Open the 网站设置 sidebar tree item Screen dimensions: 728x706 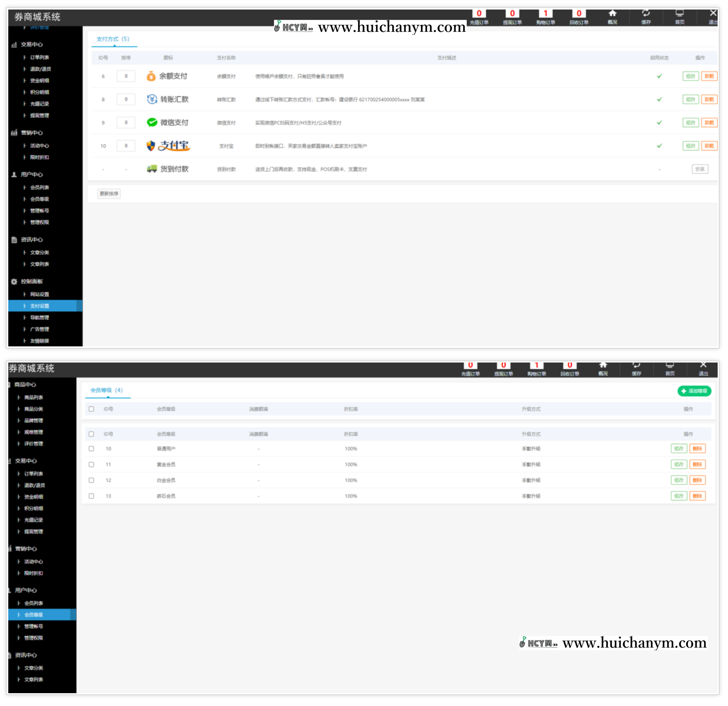(x=39, y=294)
